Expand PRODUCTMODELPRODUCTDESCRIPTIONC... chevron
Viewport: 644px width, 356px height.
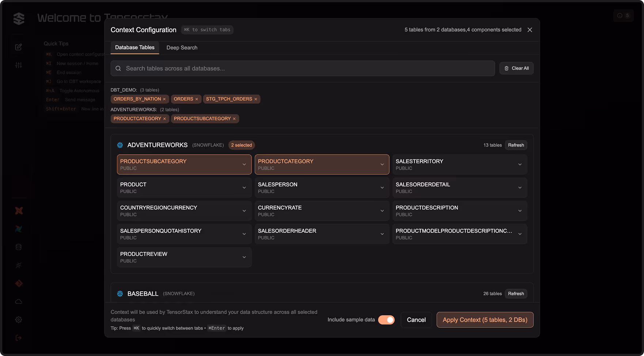(x=520, y=234)
